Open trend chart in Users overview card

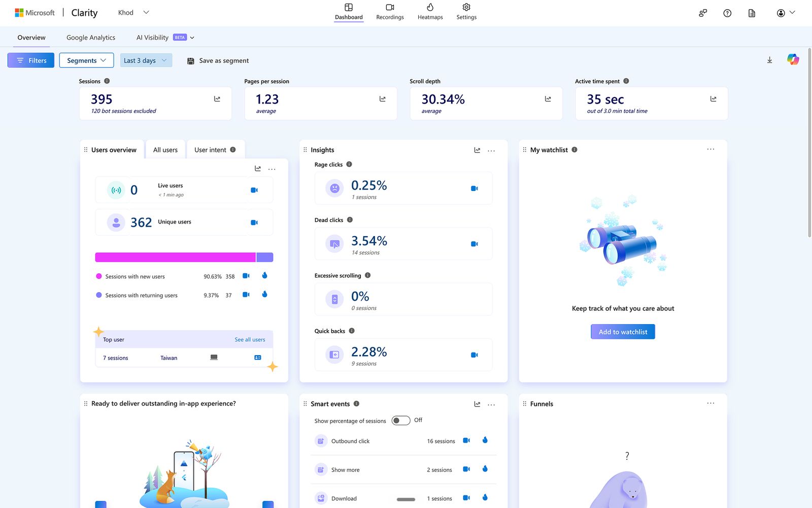coord(258,169)
